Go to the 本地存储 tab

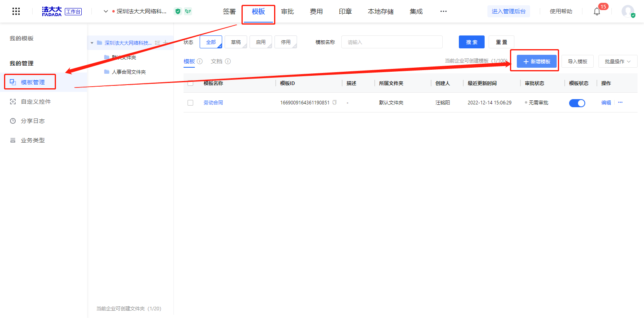pos(381,11)
